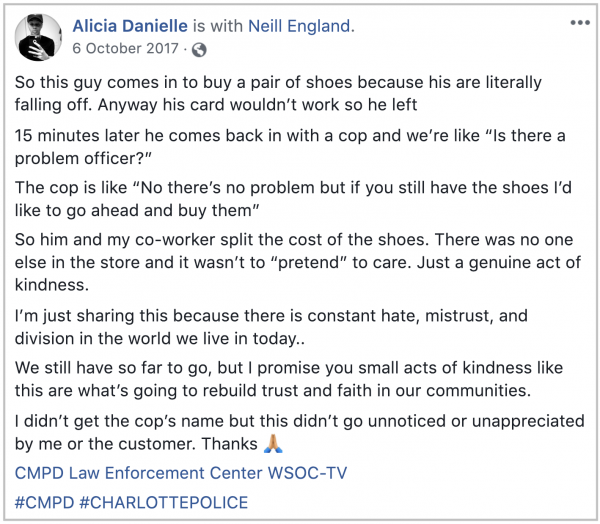This screenshot has width=600, height=524.
Task: Open the three-dot post options menu
Action: click(578, 22)
